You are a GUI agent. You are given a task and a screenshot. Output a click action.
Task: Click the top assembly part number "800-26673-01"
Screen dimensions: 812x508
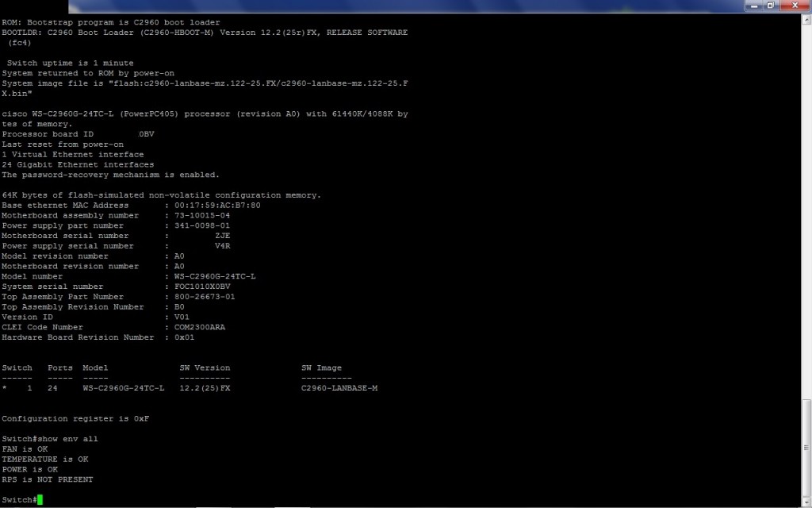click(205, 297)
